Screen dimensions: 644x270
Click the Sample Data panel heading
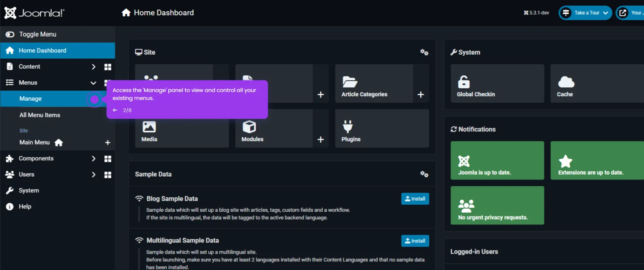click(x=153, y=174)
